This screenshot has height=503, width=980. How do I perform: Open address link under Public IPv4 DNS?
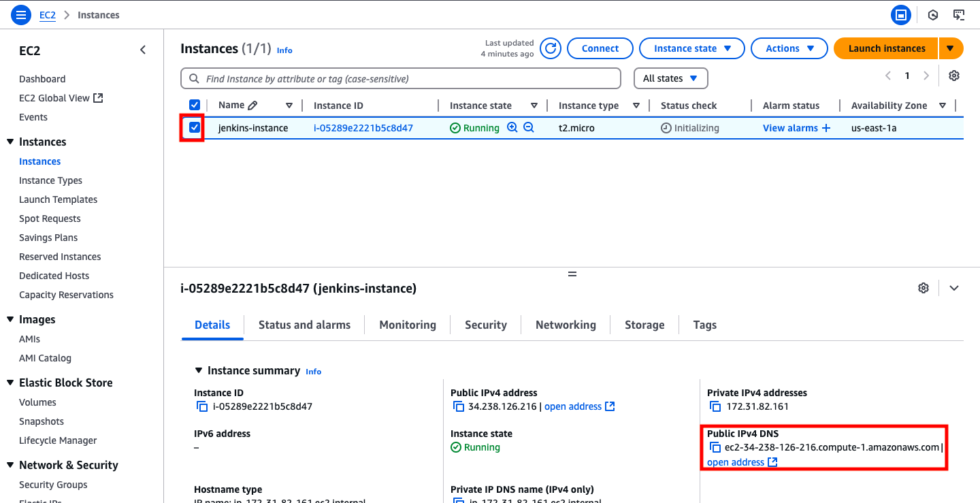pyautogui.click(x=742, y=462)
